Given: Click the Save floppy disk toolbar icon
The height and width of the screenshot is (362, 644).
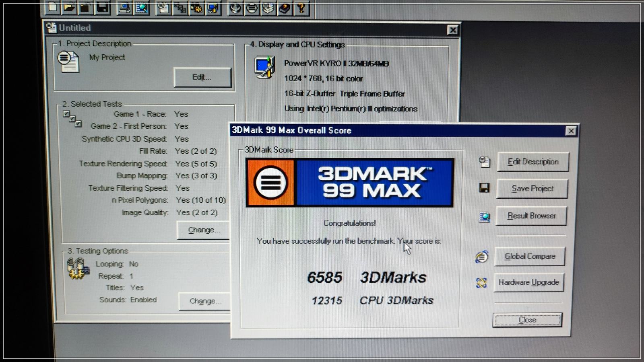Looking at the screenshot, I should pos(102,7).
